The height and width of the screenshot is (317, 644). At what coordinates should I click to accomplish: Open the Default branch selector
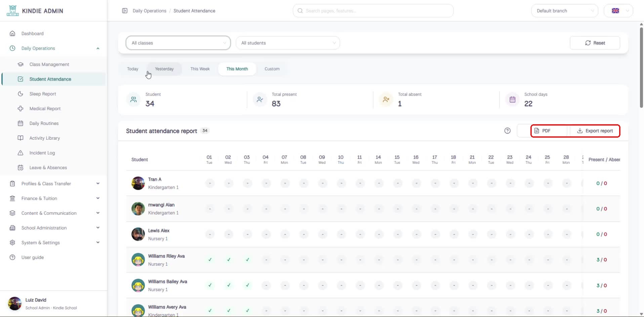(565, 11)
